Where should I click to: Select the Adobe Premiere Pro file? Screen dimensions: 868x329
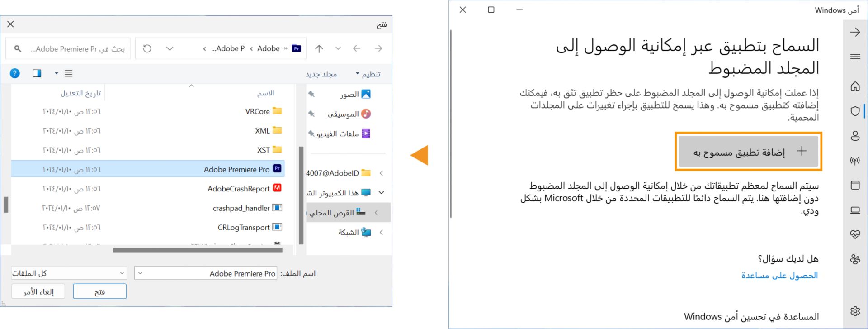click(x=147, y=169)
